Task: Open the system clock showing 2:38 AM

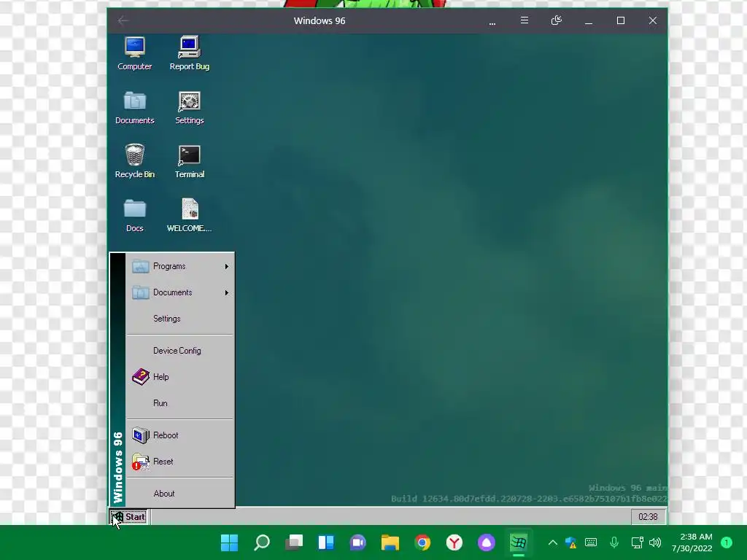Action: (692, 542)
